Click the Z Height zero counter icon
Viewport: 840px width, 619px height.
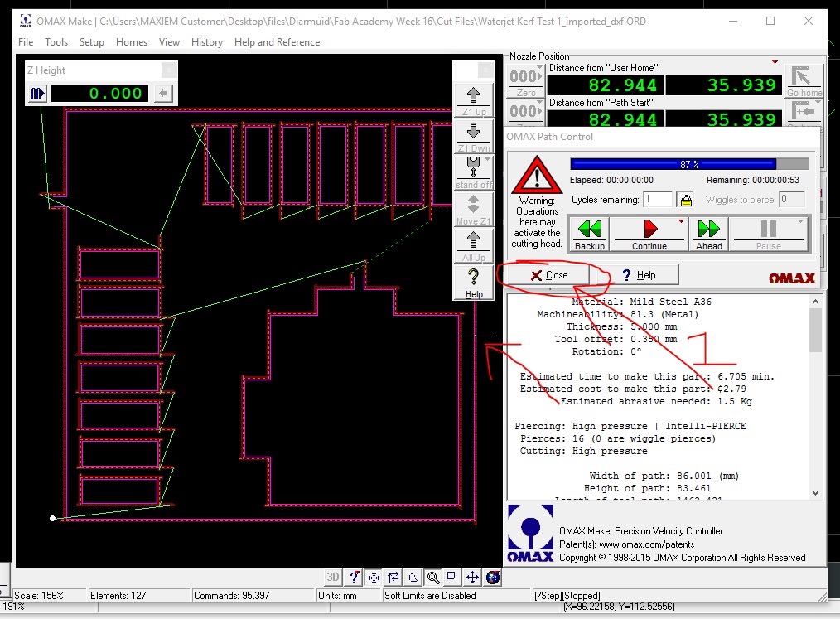[37, 94]
